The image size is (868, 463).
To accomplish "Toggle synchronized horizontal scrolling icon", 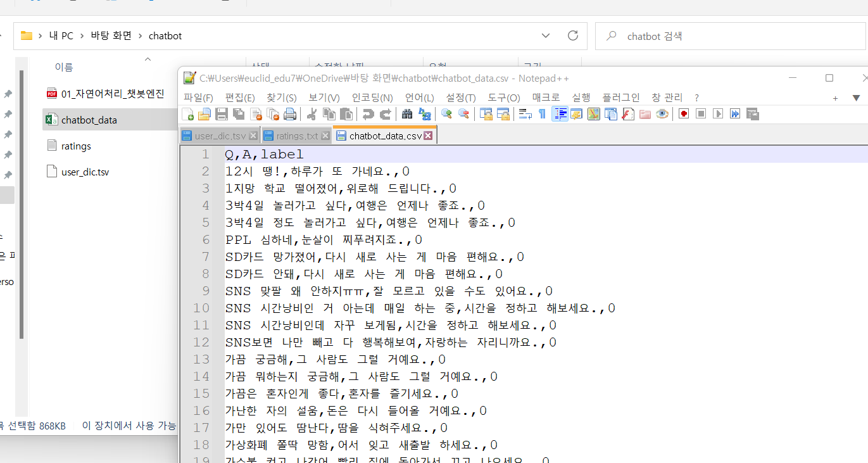I will (x=503, y=114).
